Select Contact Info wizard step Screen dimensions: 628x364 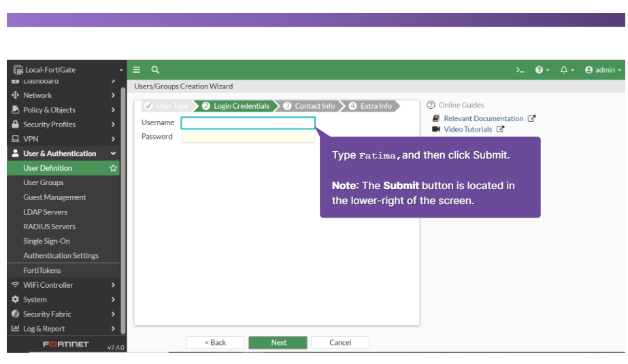pos(310,106)
